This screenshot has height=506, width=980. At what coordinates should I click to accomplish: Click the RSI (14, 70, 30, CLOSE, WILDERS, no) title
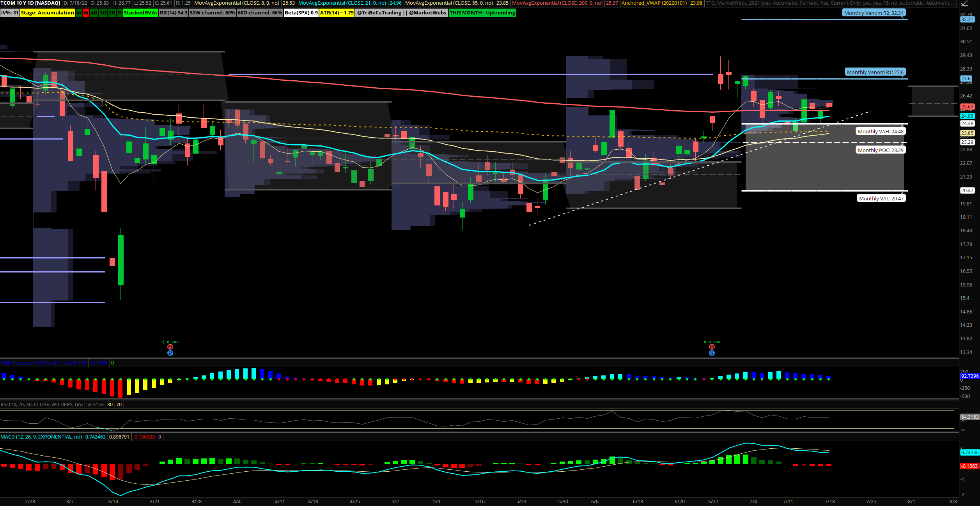(x=42, y=404)
